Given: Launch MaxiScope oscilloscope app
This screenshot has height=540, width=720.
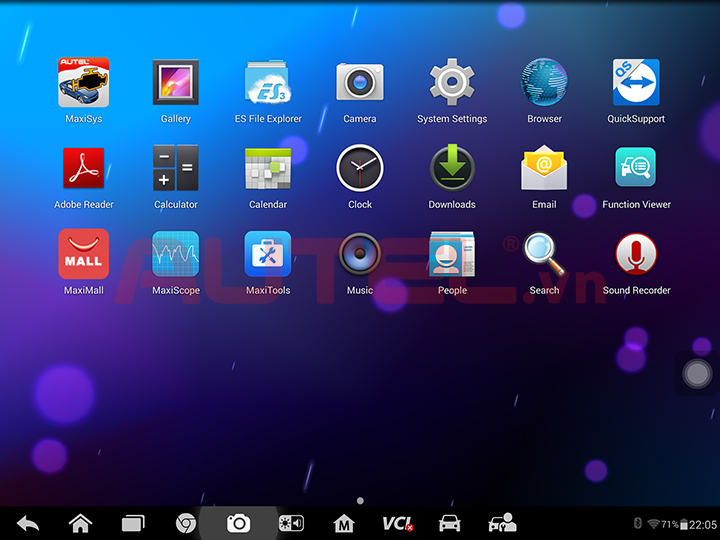Looking at the screenshot, I should [x=176, y=254].
